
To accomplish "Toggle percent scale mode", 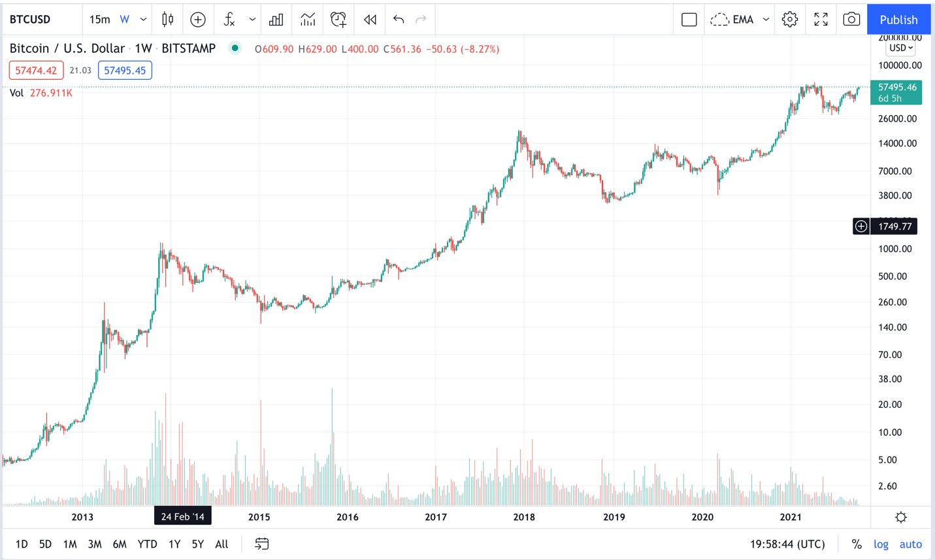I will [x=857, y=544].
